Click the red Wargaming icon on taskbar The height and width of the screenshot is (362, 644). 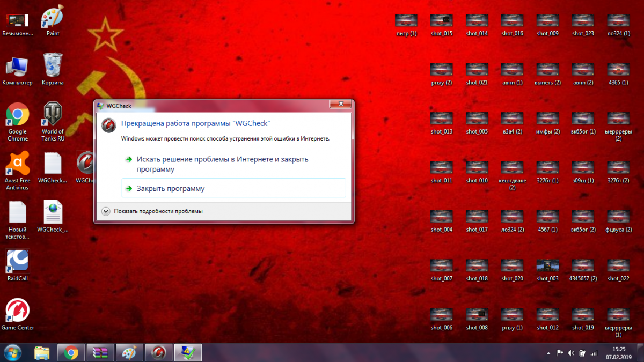[x=159, y=353]
